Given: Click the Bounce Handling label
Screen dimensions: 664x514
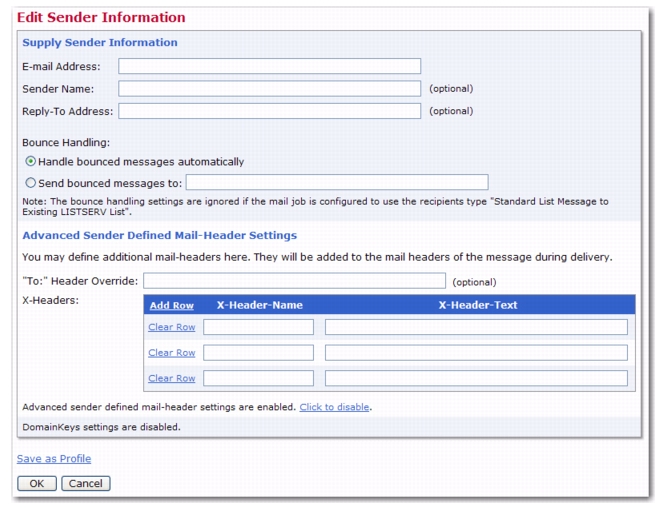Looking at the screenshot, I should (66, 143).
